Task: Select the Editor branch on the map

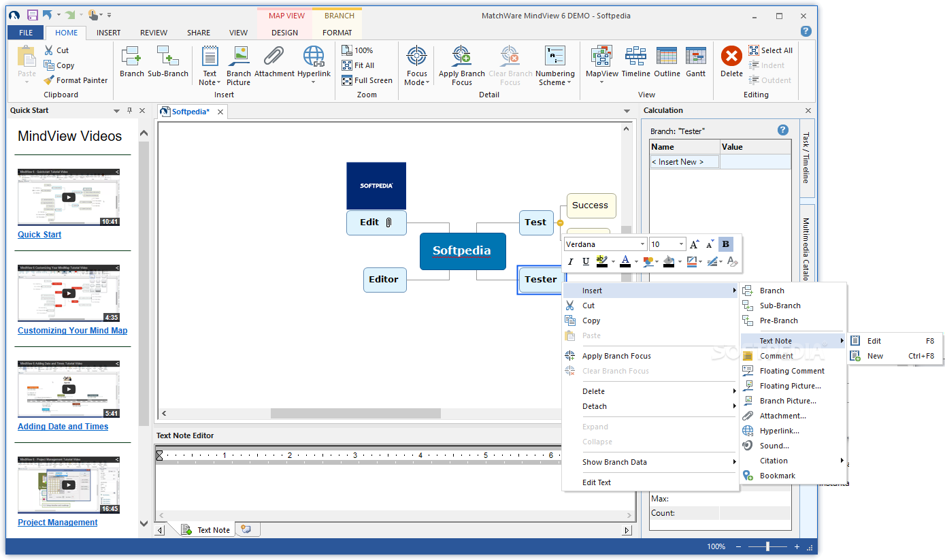Action: [x=384, y=280]
